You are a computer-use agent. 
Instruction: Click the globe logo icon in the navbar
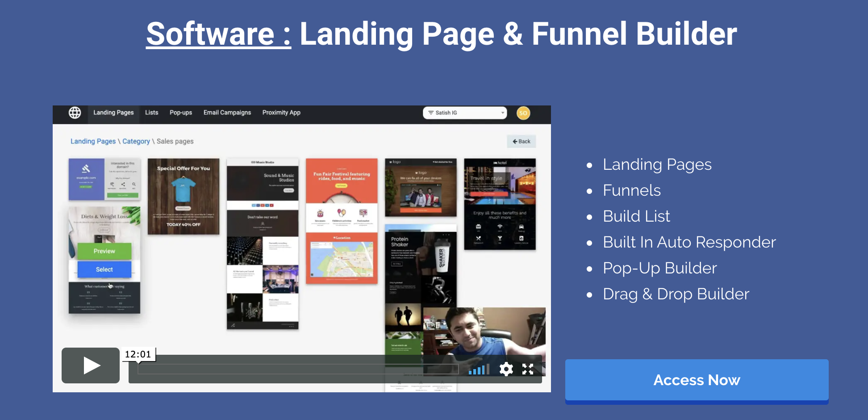click(x=75, y=113)
